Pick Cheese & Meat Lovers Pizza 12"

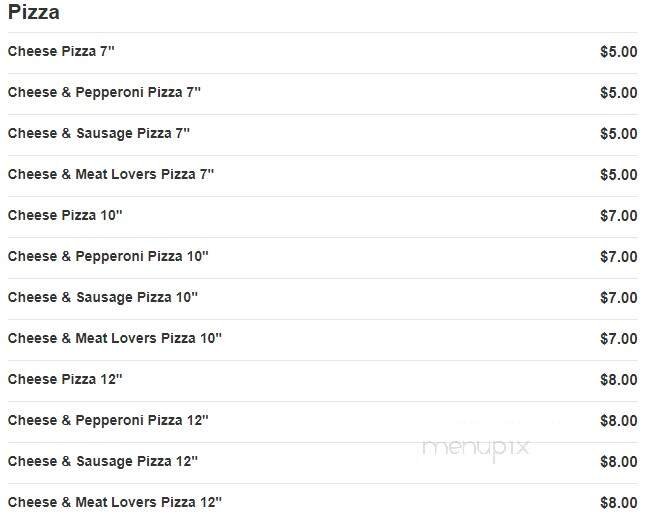(x=115, y=502)
